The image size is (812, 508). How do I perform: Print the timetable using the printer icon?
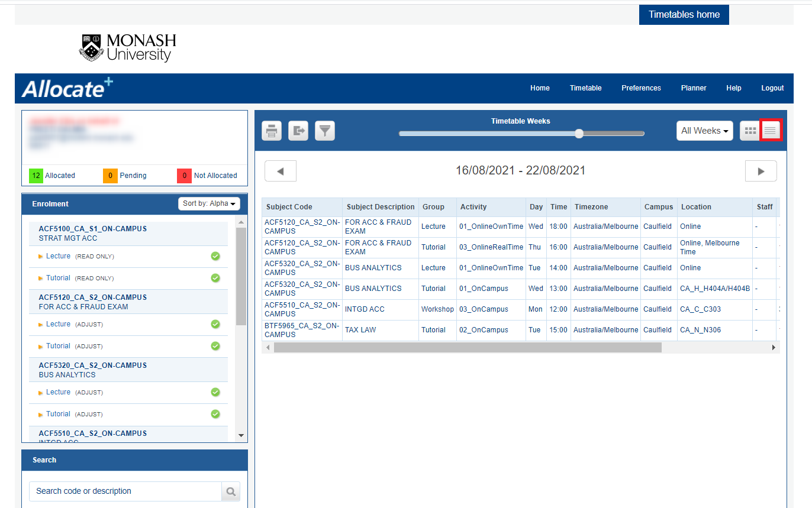coord(272,131)
